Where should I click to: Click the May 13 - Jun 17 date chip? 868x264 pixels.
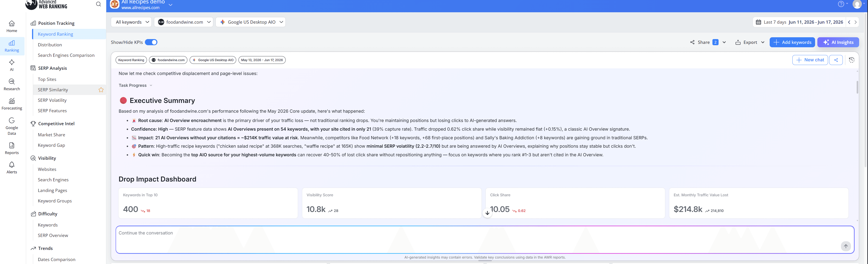(262, 60)
